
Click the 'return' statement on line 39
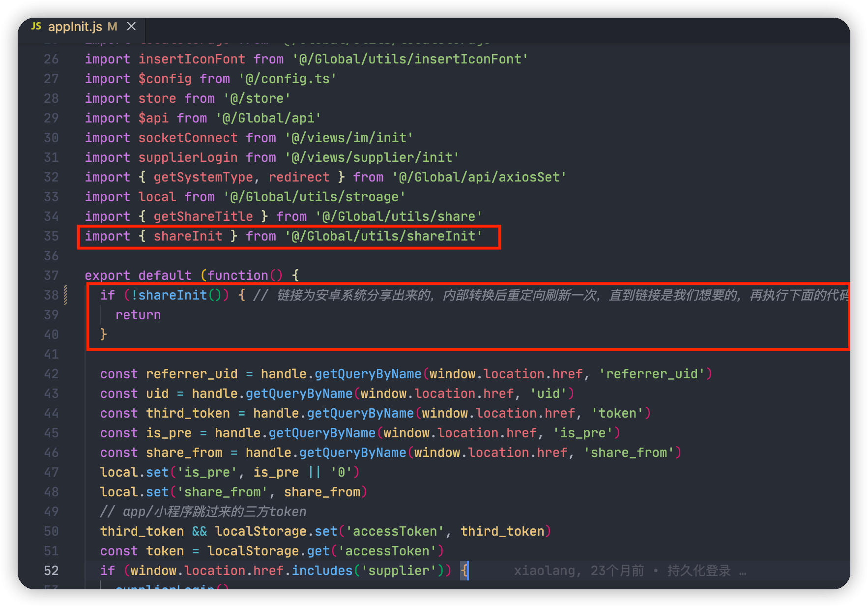coord(138,315)
